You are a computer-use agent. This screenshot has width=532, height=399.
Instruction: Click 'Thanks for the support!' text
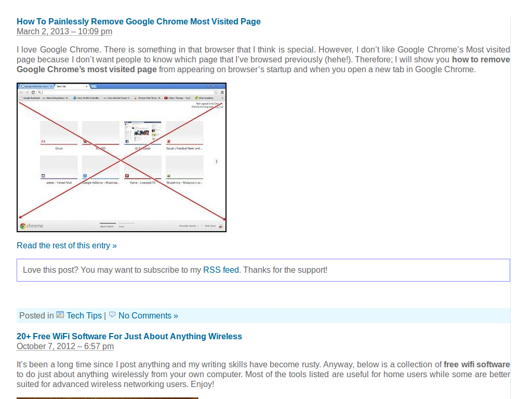(285, 270)
